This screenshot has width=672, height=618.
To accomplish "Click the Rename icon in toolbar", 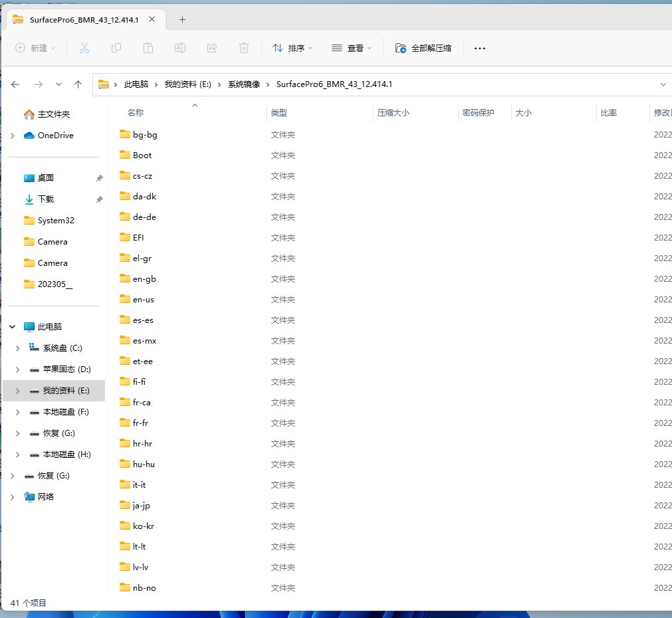I will [180, 48].
